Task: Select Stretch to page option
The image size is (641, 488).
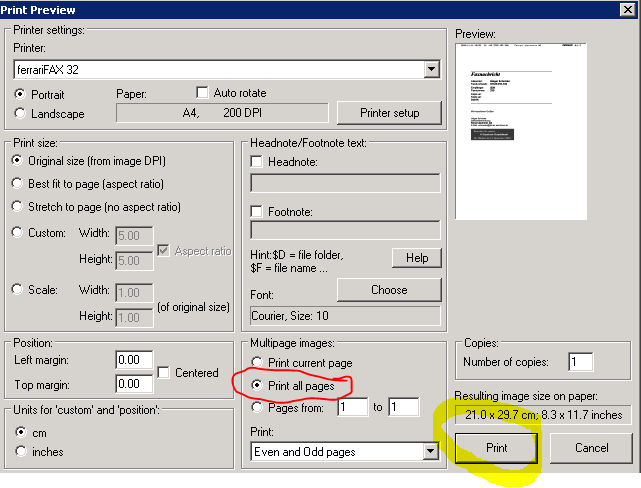Action: pos(20,208)
